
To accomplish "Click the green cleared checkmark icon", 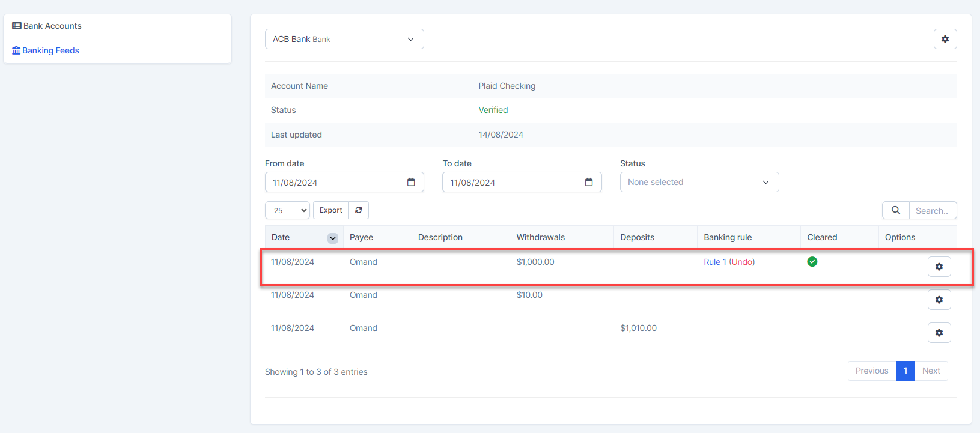I will click(x=812, y=262).
